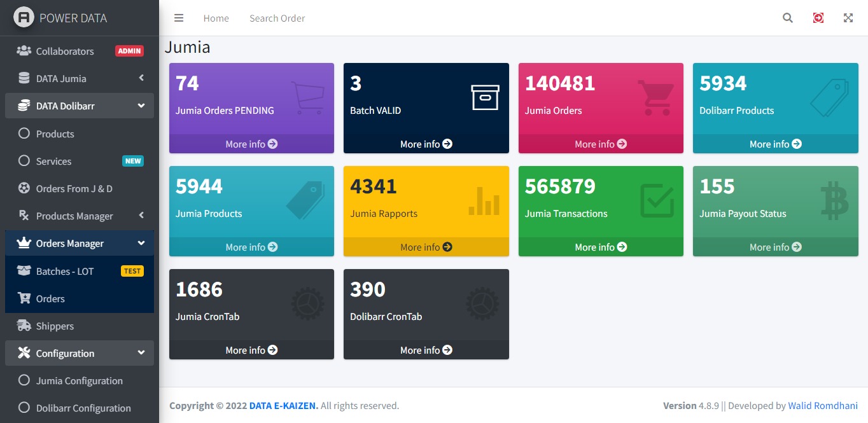Click the Products Manager Rx icon

point(24,216)
